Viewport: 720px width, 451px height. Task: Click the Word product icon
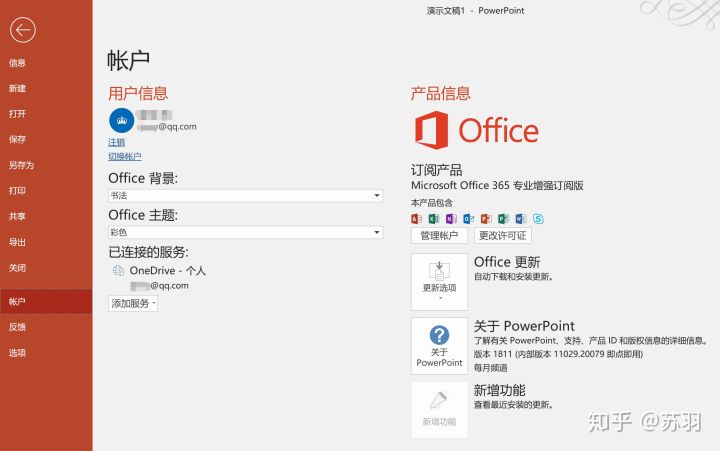[x=521, y=219]
